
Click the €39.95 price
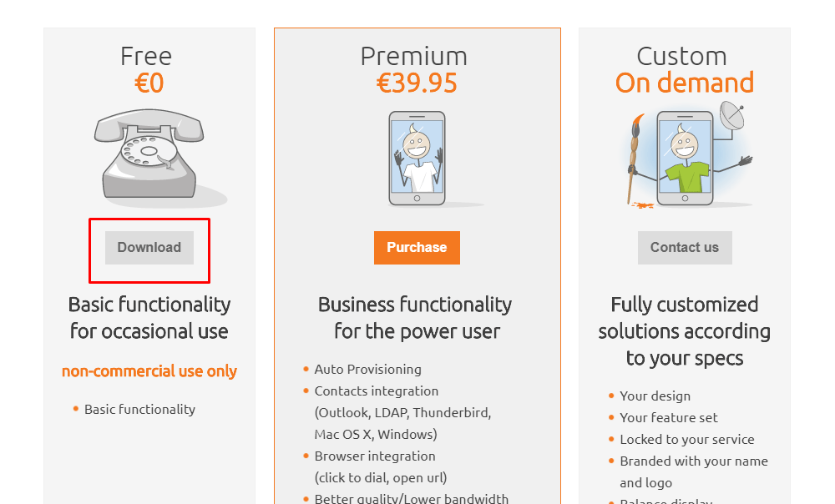[417, 83]
